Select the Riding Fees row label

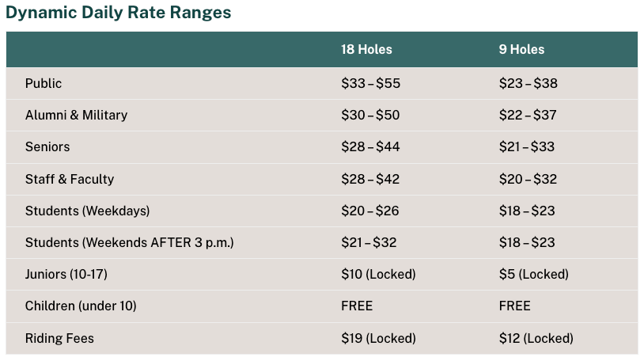tap(59, 338)
